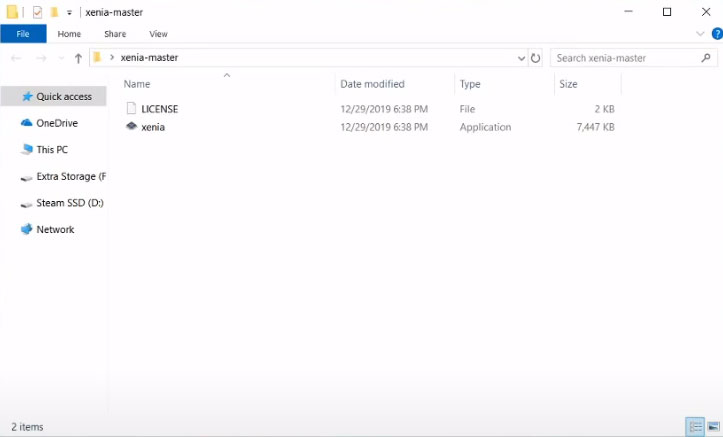Sort files by Name column
This screenshot has height=437, width=723.
point(136,84)
